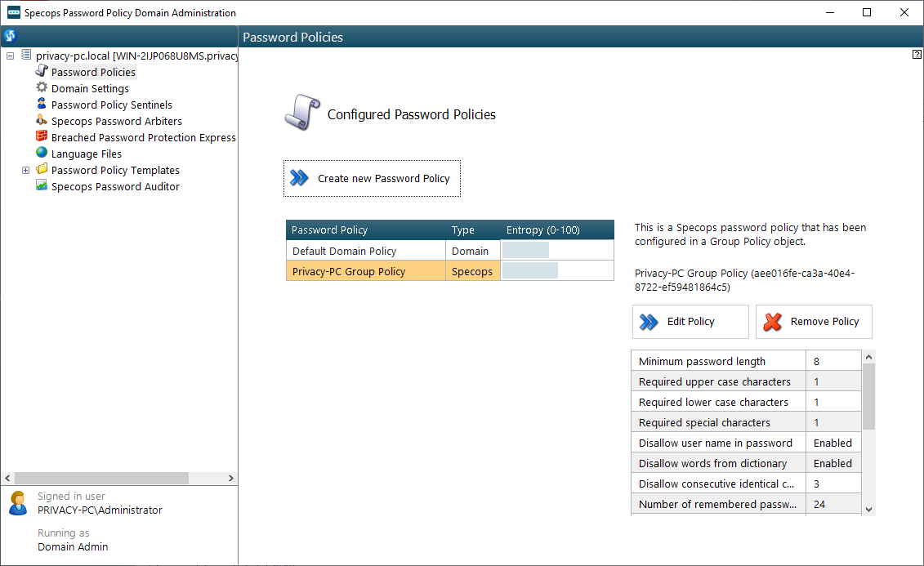Image resolution: width=924 pixels, height=566 pixels.
Task: Click the minimum password length value 8
Action: (816, 362)
